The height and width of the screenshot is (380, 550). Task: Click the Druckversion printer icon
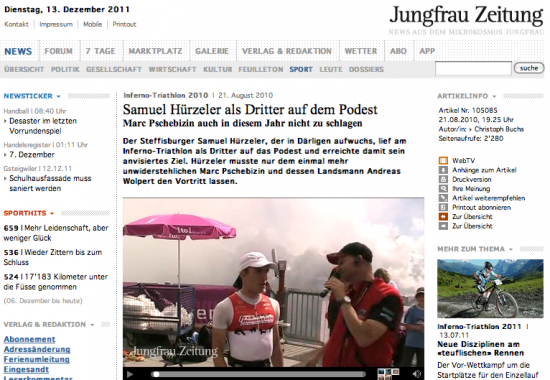point(443,179)
